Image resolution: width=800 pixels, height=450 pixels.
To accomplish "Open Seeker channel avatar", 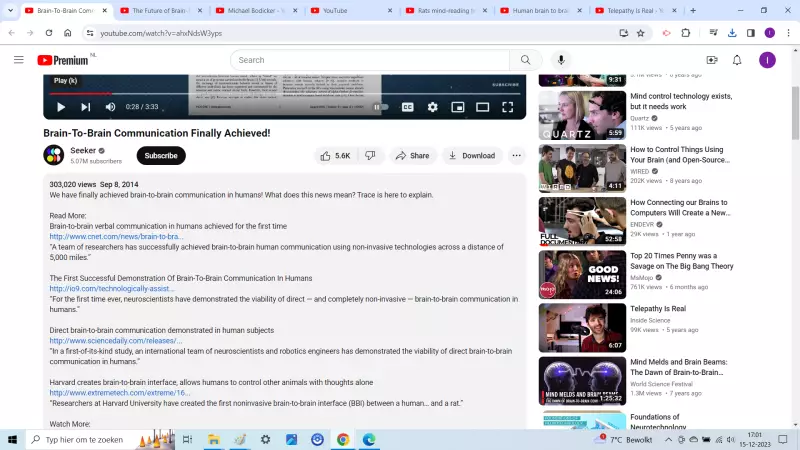I will point(54,155).
